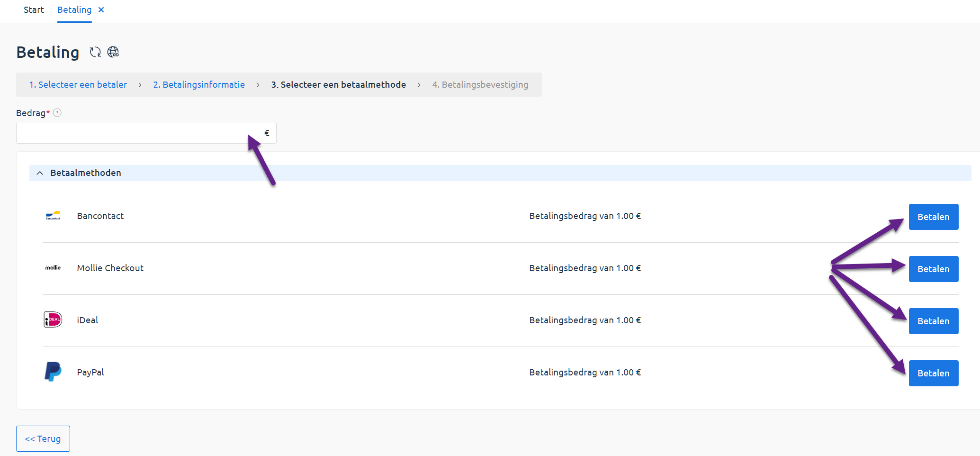Select the Betaling tab
Viewport: 980px width, 456px height.
pos(74,9)
